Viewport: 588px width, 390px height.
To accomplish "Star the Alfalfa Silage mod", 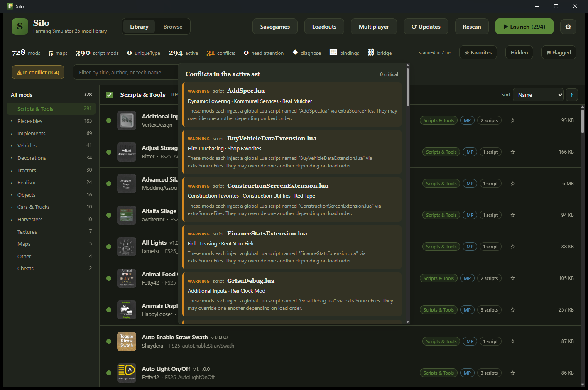I will tap(513, 215).
